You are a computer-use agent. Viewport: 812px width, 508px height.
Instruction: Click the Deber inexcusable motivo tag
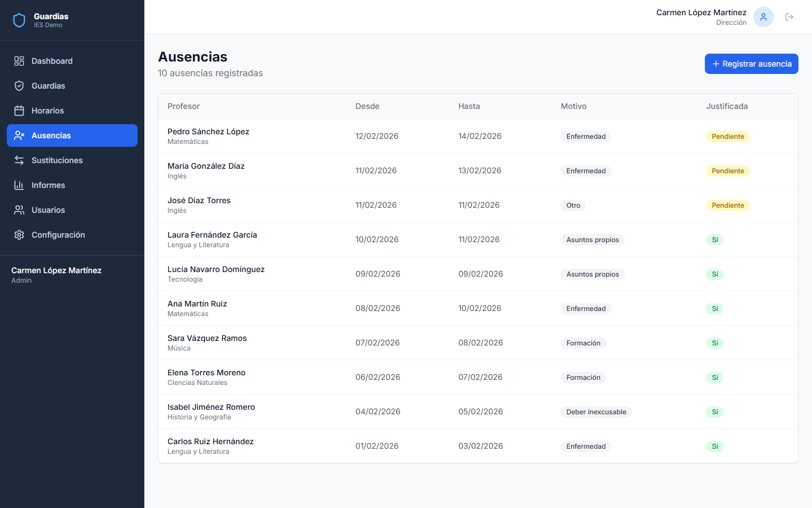(596, 412)
